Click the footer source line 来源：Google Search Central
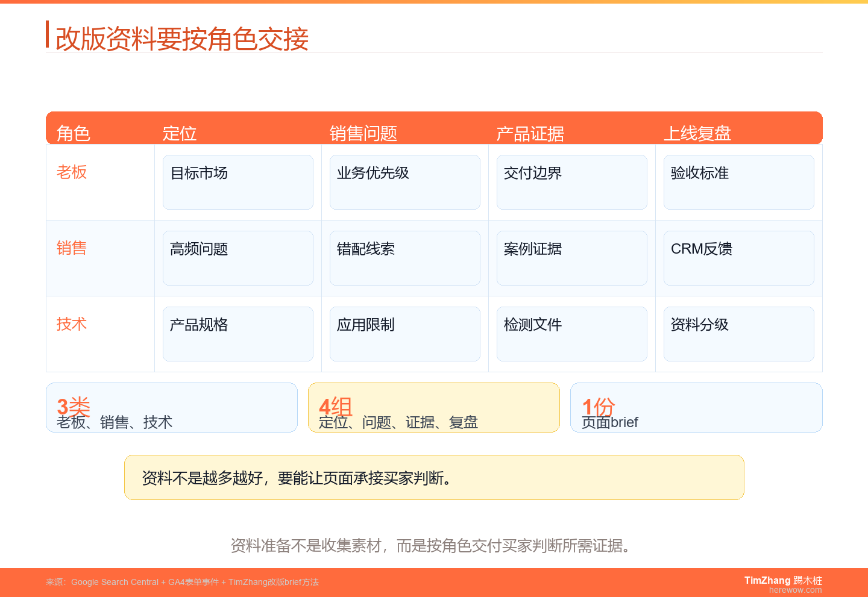Image resolution: width=868 pixels, height=597 pixels. [x=182, y=582]
